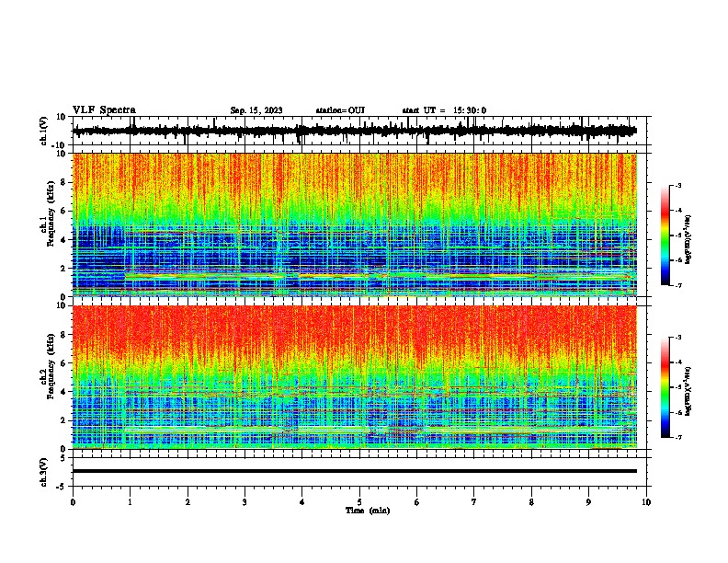Click time-axis tick label "9"
Image resolution: width=728 pixels, height=563 pixels.
[588, 502]
